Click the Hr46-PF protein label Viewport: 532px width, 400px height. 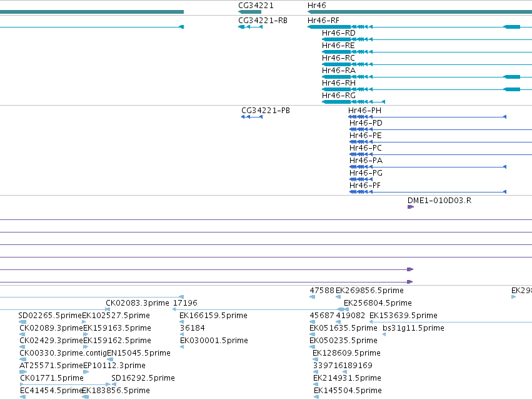[365, 186]
